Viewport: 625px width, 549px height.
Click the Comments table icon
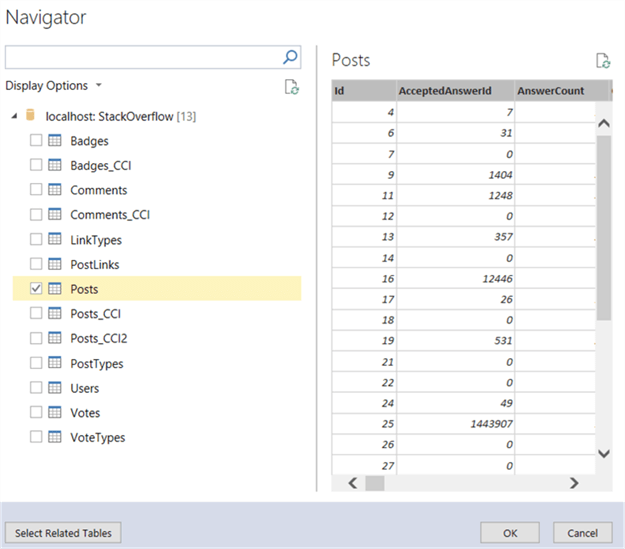55,190
